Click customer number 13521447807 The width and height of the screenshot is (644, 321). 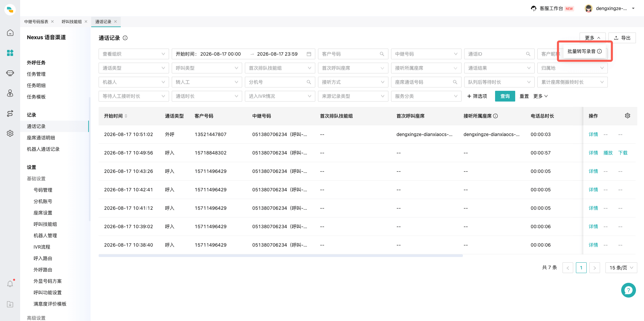[x=211, y=134]
